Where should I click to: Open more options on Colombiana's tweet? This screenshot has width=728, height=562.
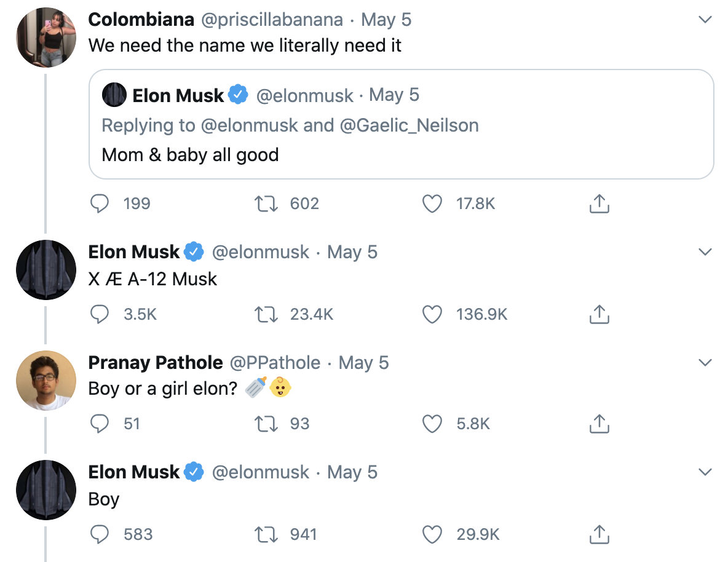(x=705, y=20)
